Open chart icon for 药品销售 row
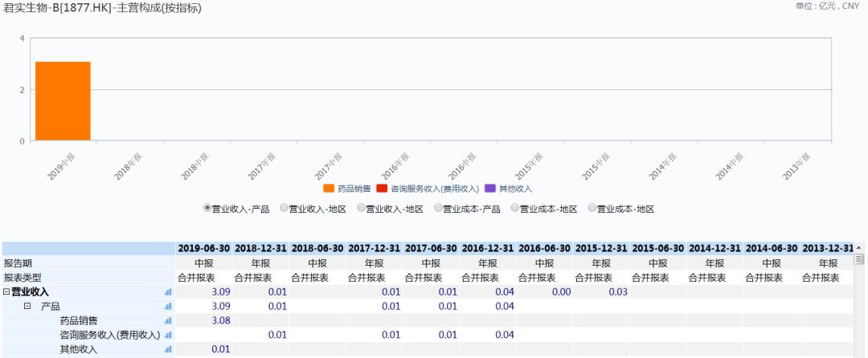The height and width of the screenshot is (358, 868). coord(168,320)
